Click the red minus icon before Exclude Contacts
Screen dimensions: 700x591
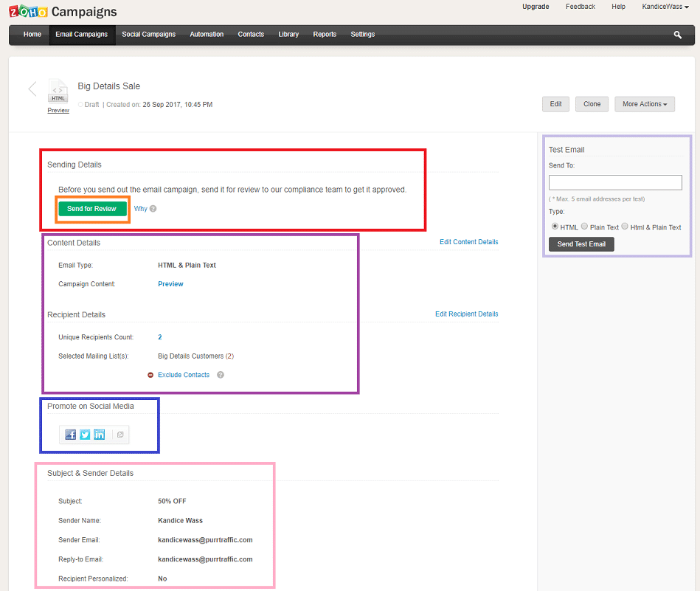[150, 375]
